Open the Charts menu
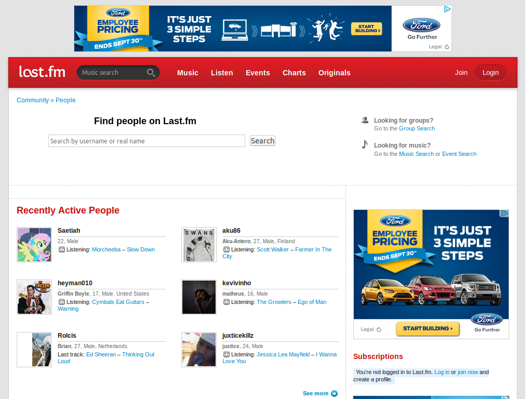Viewport: 532px width, 399px height. pyautogui.click(x=294, y=73)
